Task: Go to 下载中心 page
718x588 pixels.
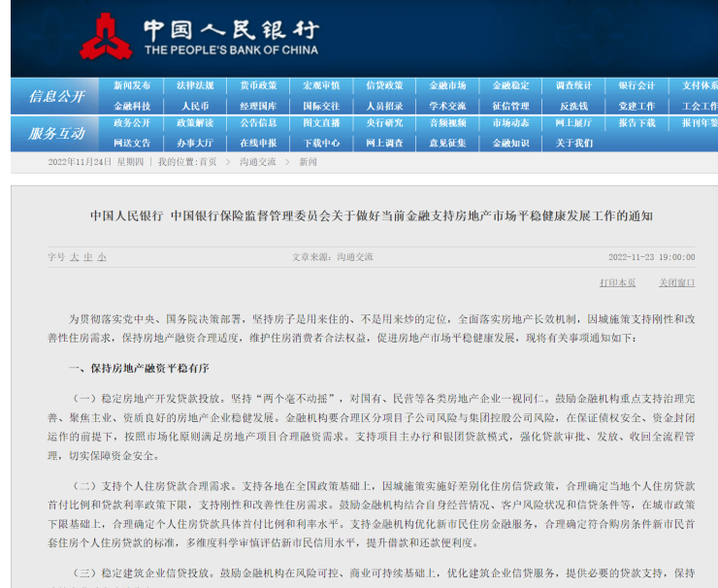Action: coord(321,143)
